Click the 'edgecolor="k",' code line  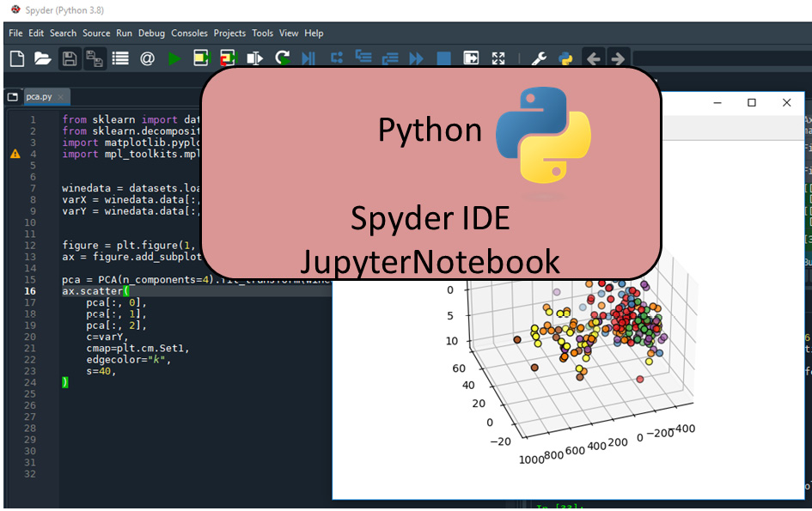pos(128,359)
